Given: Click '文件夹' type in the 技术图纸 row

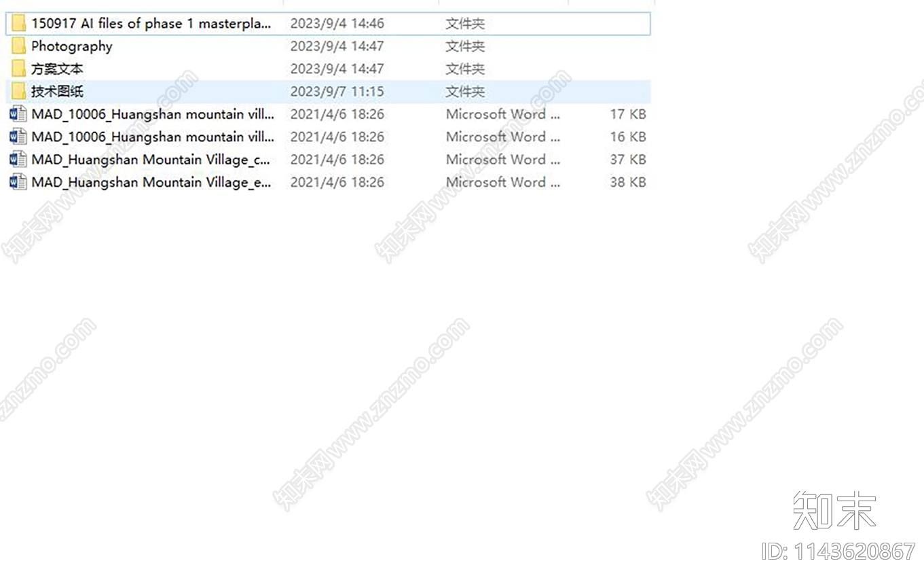Looking at the screenshot, I should [x=465, y=91].
